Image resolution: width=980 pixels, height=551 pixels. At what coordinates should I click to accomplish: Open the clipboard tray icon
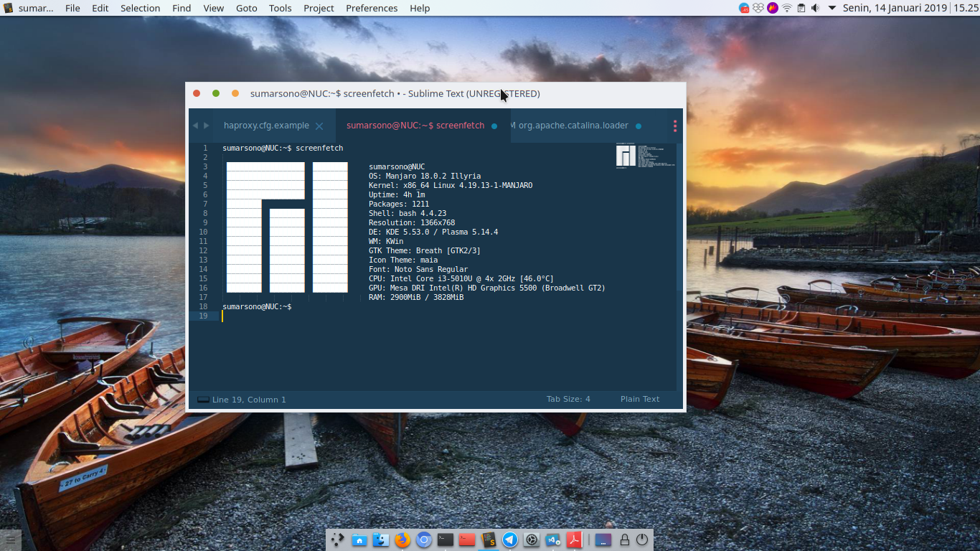coord(801,8)
